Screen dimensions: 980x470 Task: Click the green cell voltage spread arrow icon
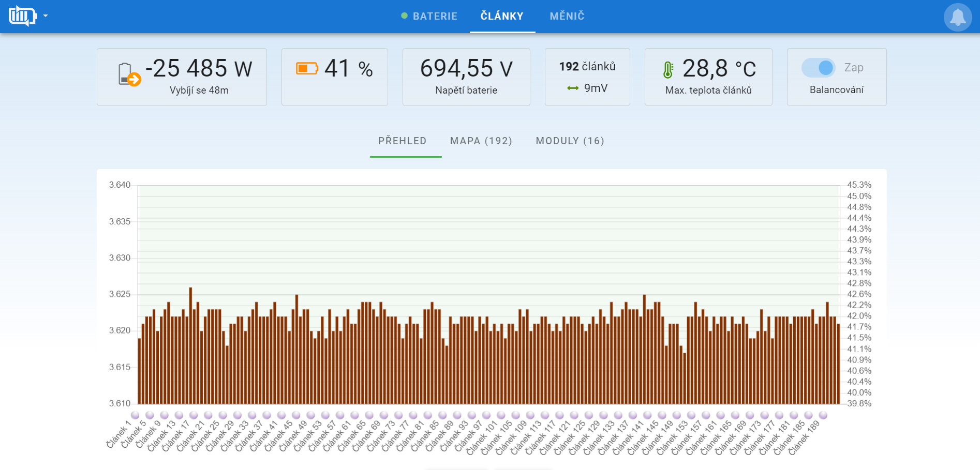pyautogui.click(x=573, y=88)
